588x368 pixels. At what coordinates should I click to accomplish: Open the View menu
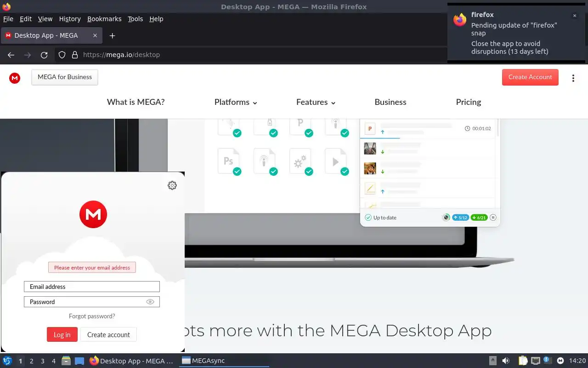pyautogui.click(x=45, y=19)
